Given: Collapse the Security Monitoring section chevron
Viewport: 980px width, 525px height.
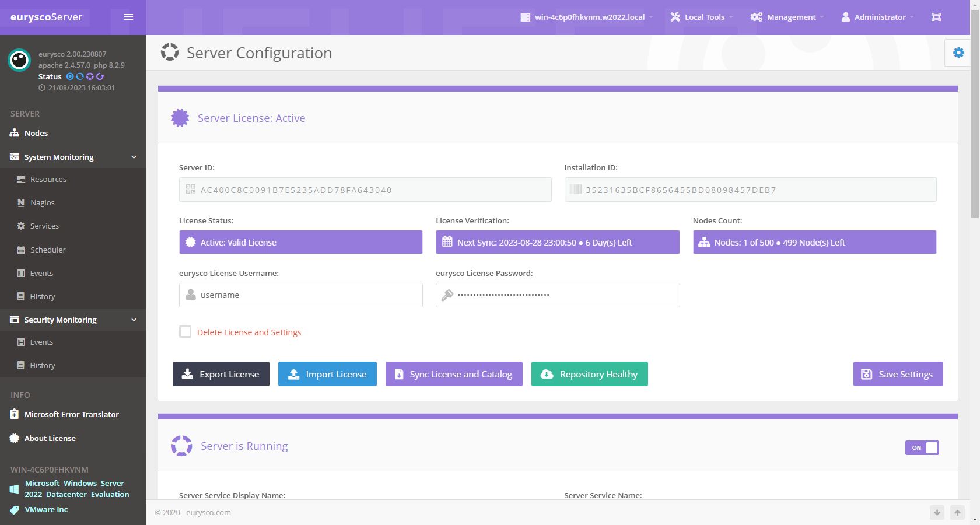Looking at the screenshot, I should point(134,320).
